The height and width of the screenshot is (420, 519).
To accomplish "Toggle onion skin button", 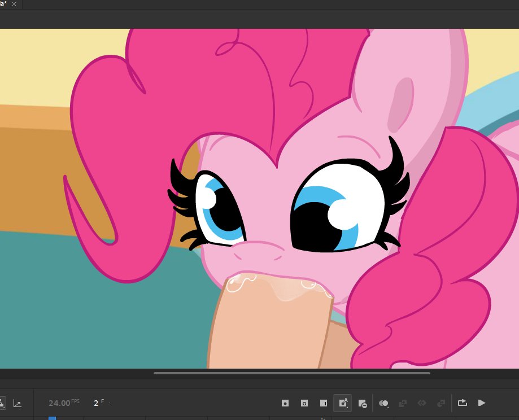I will (x=383, y=403).
